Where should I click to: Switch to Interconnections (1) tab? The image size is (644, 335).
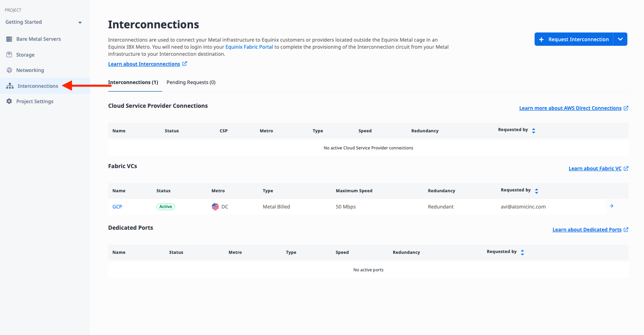[x=133, y=82]
